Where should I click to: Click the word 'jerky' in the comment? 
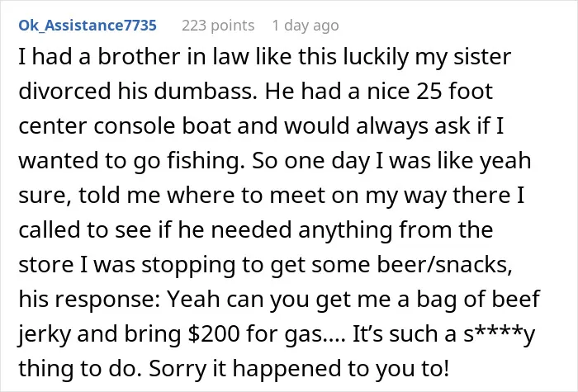pyautogui.click(x=45, y=334)
